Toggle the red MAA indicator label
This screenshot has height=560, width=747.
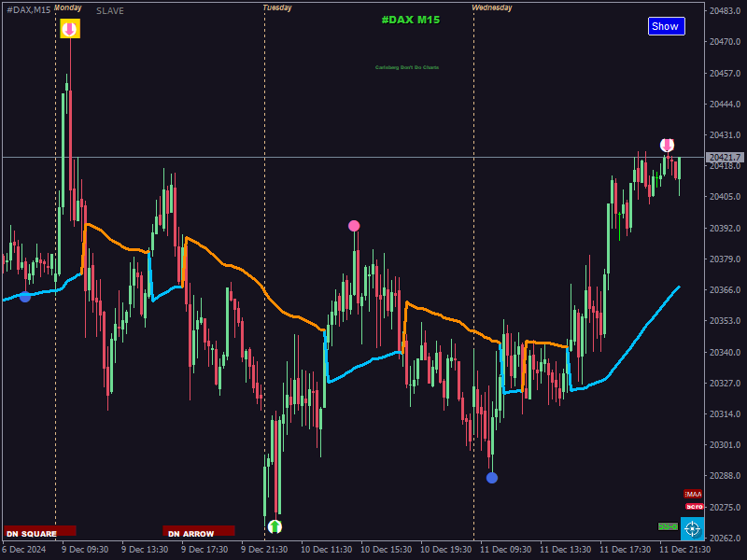click(693, 494)
